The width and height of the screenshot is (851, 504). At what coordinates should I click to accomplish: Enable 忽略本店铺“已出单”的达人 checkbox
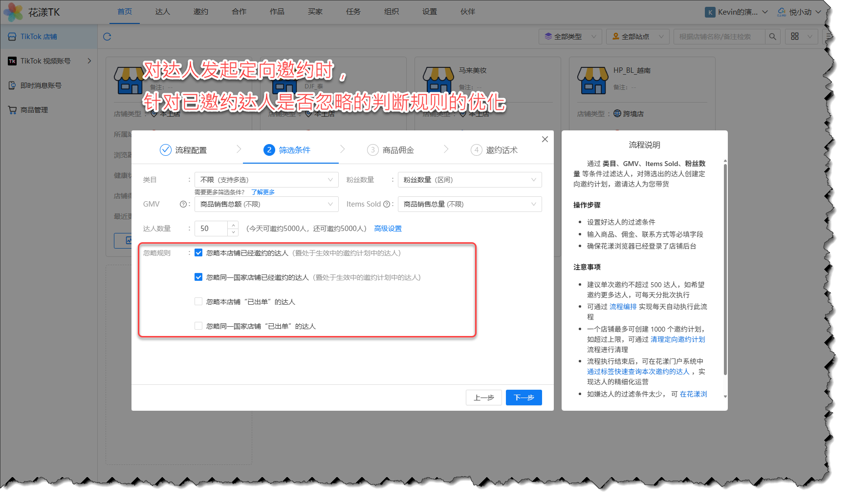pos(198,302)
